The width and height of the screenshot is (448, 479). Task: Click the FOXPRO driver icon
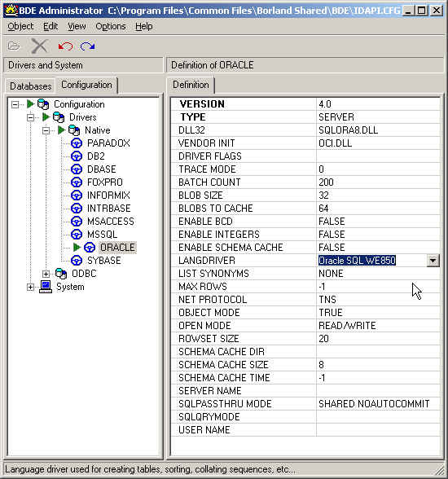(77, 182)
